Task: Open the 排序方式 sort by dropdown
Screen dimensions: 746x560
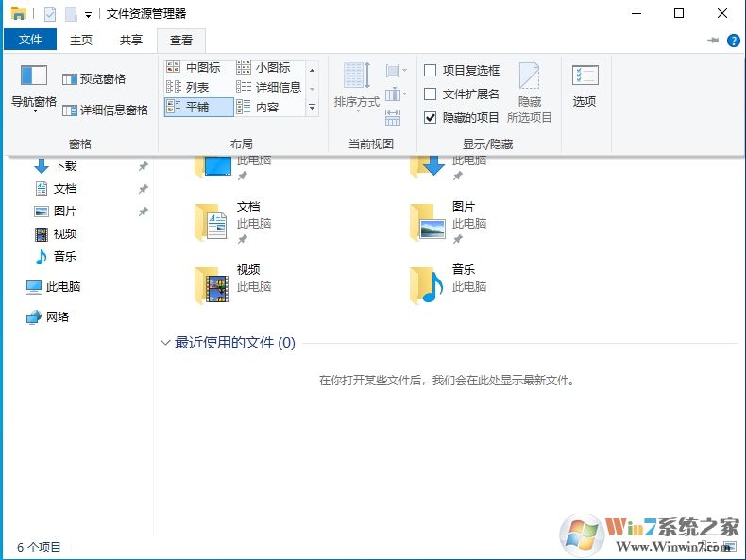Action: point(357,88)
